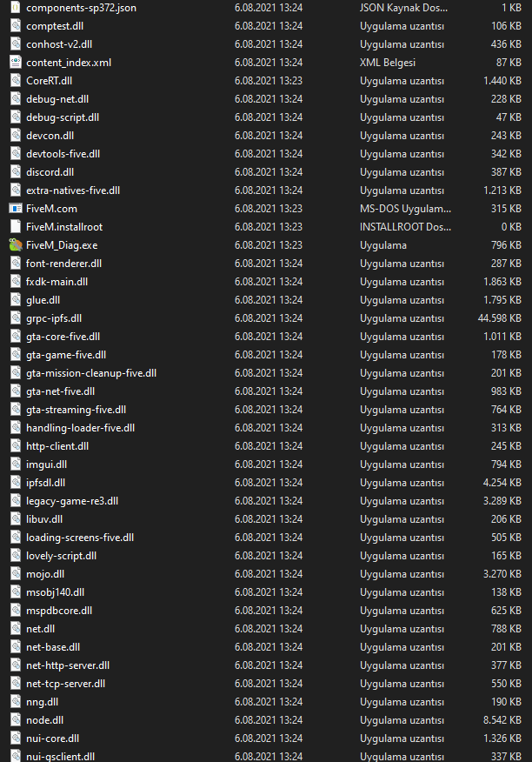Select the debug-script.dll file name
The height and width of the screenshot is (762, 532).
click(x=63, y=117)
